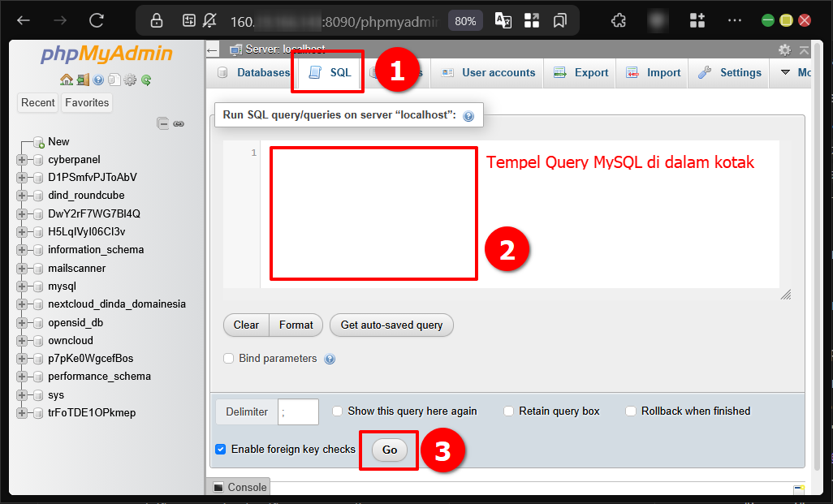Check Show this query here again
This screenshot has height=504, width=833.
[x=338, y=411]
